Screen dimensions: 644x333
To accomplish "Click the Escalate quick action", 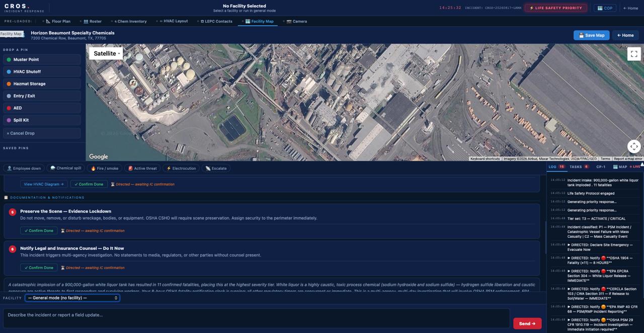I will click(x=216, y=168).
